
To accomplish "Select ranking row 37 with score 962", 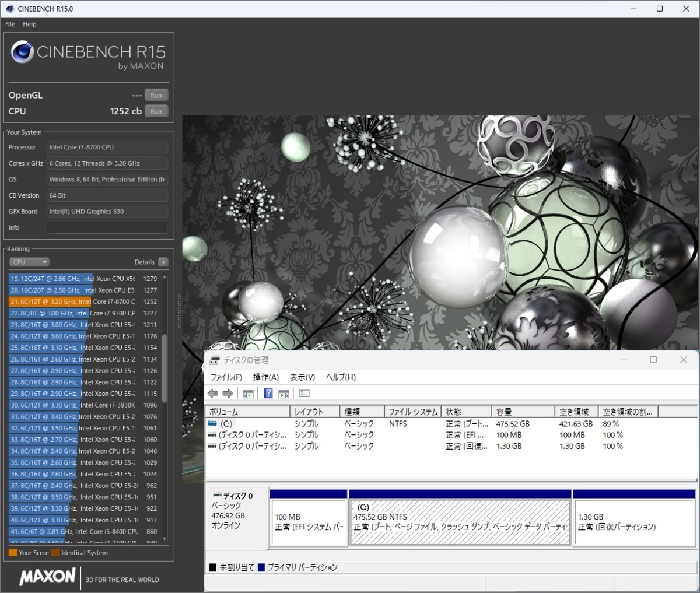I will tap(84, 485).
